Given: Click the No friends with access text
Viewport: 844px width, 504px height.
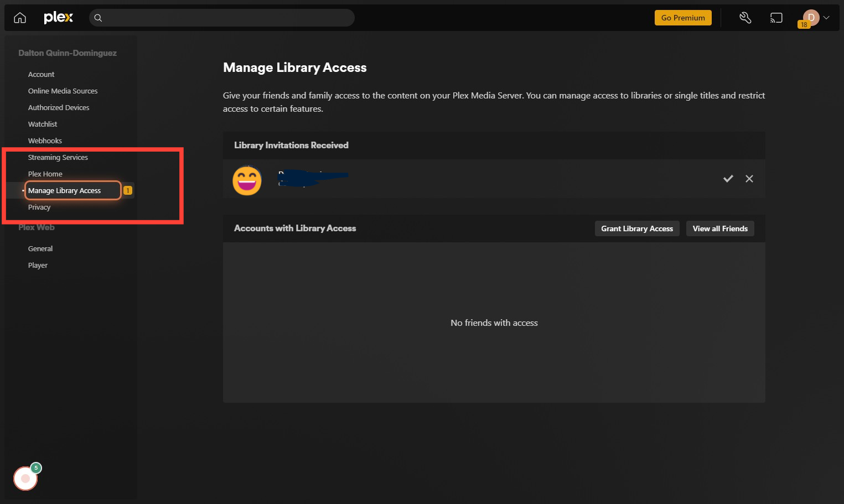Looking at the screenshot, I should pos(494,323).
